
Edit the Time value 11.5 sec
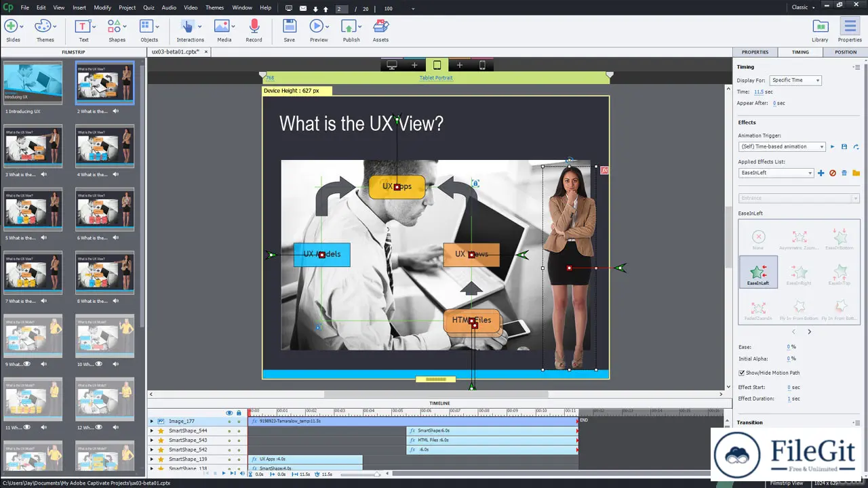point(759,91)
